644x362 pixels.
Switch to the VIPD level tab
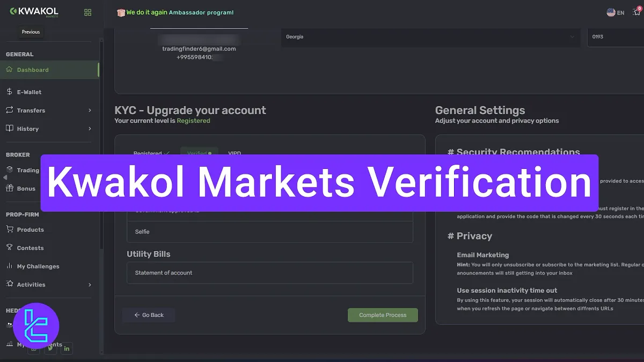[235, 153]
